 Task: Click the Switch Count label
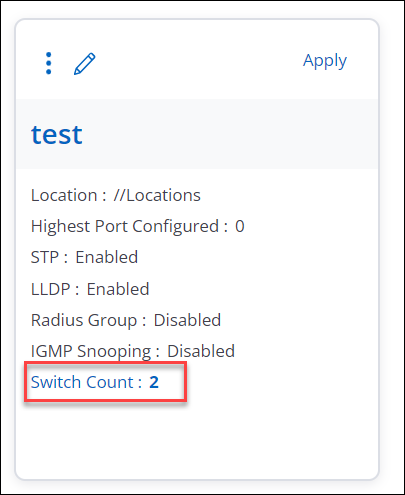click(x=86, y=382)
